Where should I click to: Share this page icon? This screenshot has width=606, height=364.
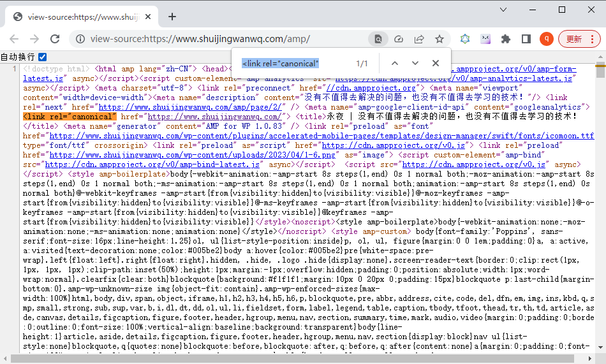pos(419,39)
